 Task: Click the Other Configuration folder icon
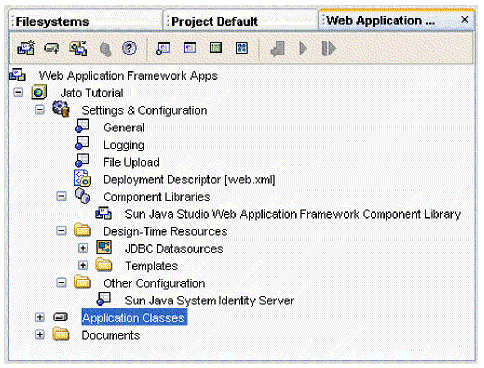(x=82, y=282)
